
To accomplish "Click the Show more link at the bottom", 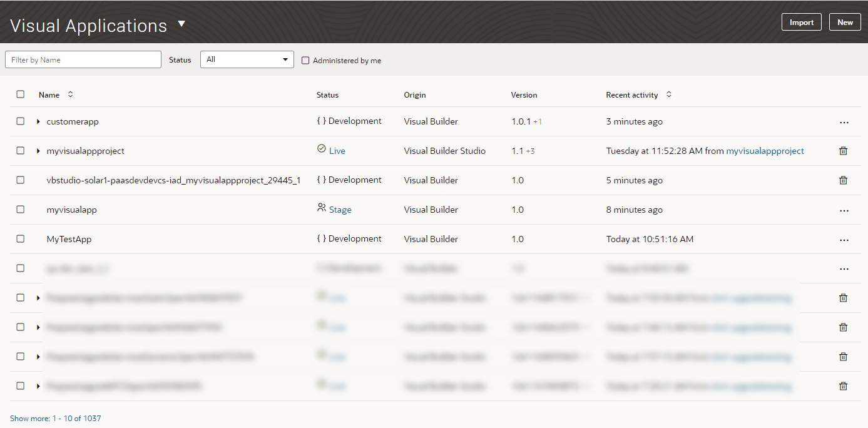I will (x=56, y=418).
